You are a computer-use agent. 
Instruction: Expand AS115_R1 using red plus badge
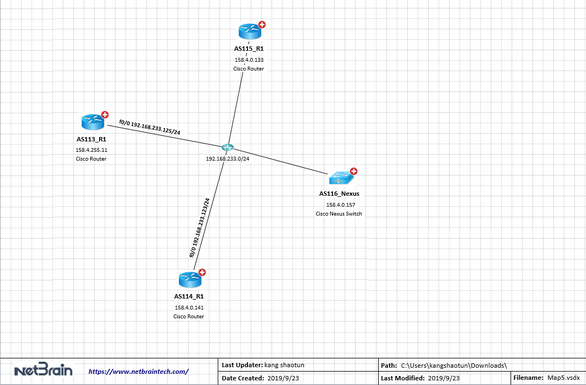click(262, 25)
